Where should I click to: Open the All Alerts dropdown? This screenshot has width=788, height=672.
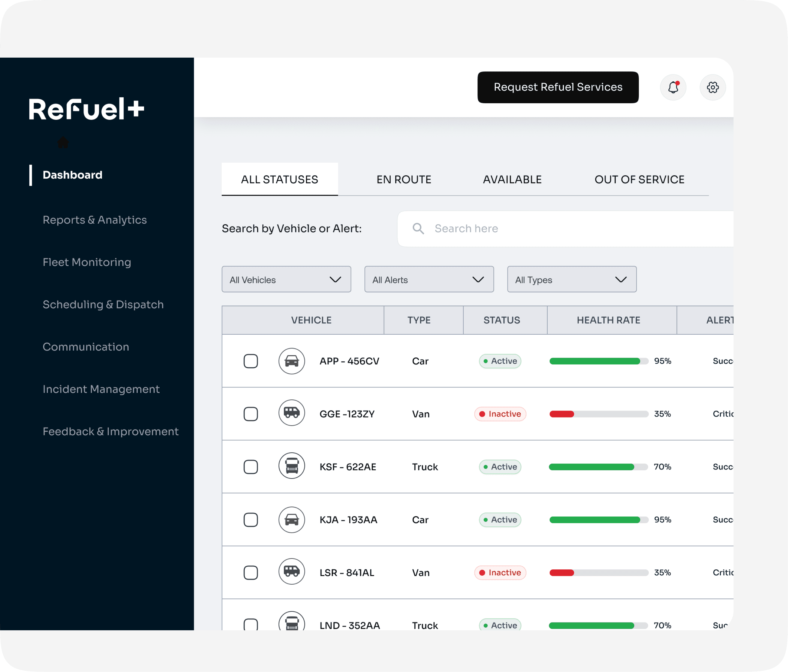coord(429,279)
